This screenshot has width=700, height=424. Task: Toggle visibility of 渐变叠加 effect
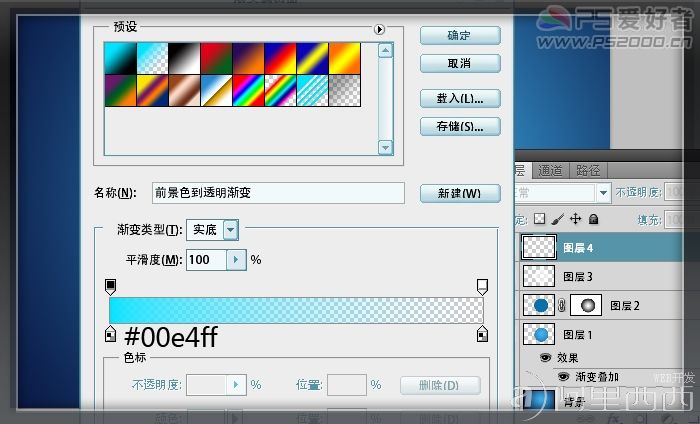(563, 377)
